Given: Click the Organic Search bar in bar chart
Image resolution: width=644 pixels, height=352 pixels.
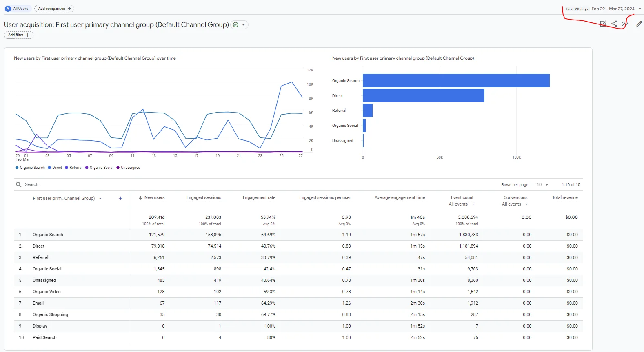Looking at the screenshot, I should (x=456, y=81).
